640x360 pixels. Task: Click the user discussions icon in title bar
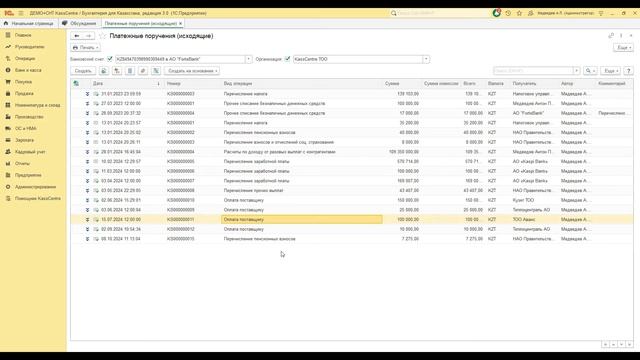(x=531, y=13)
